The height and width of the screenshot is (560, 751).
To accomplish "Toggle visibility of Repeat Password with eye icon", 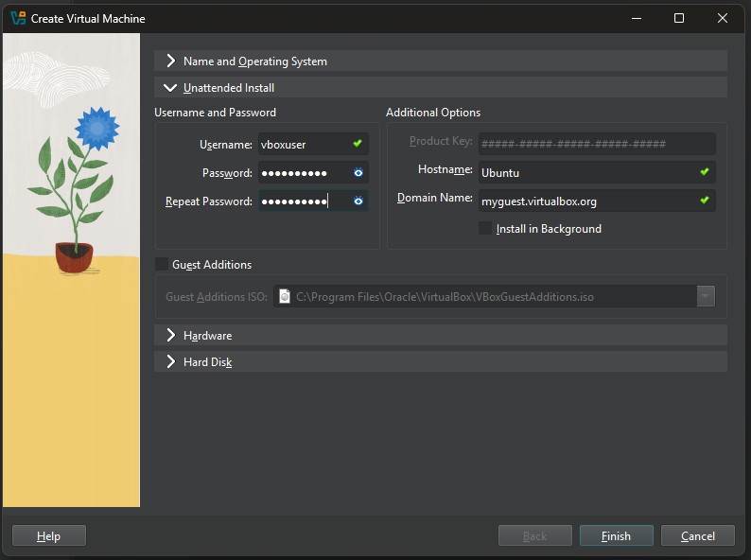I will (x=358, y=201).
